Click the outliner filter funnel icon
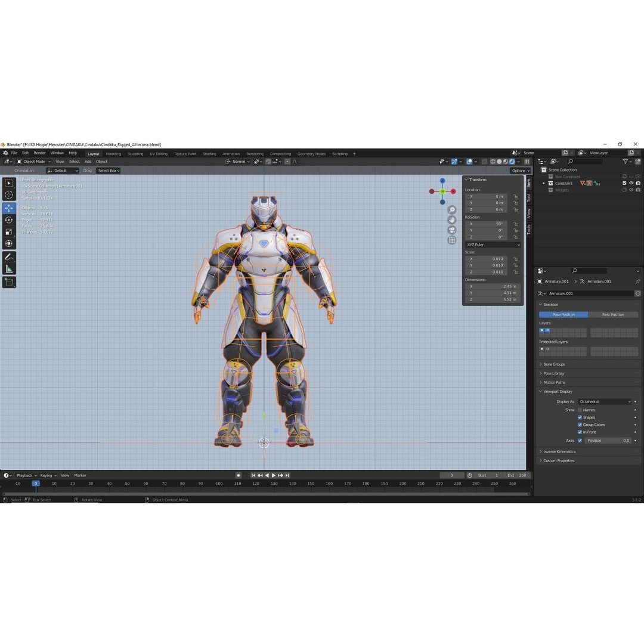The image size is (644, 644). click(625, 162)
